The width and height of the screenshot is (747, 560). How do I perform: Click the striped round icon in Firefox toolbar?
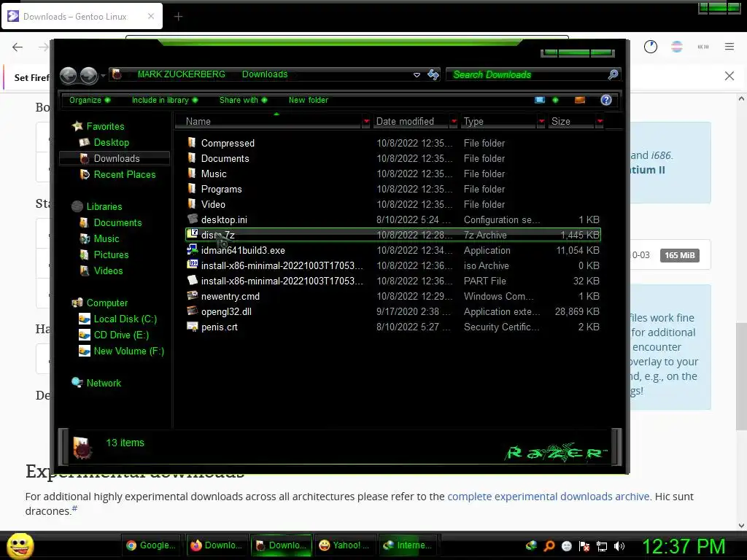point(676,47)
